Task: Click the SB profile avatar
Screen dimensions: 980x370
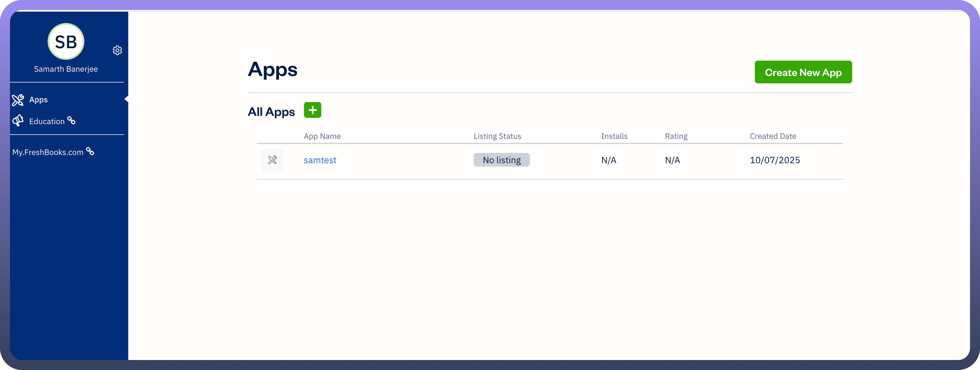Action: (x=66, y=41)
